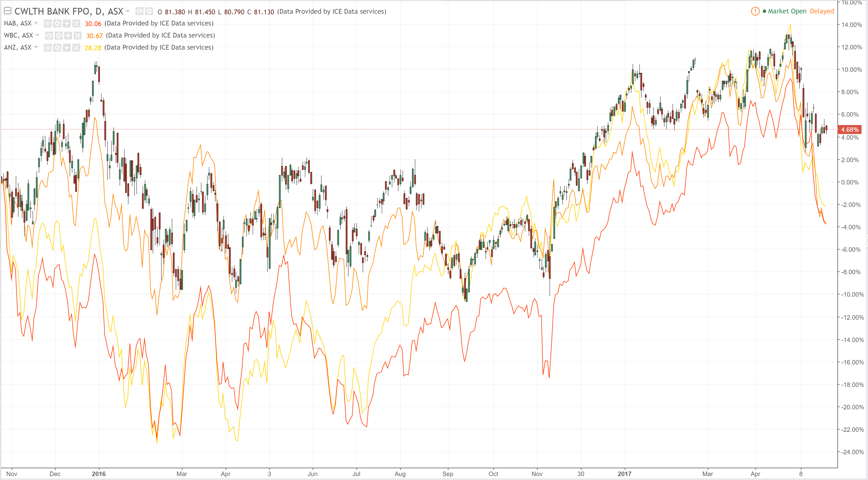Screen dimensions: 868x480
Task: Open settings gear for CWLTH BANK series
Action: (x=149, y=11)
